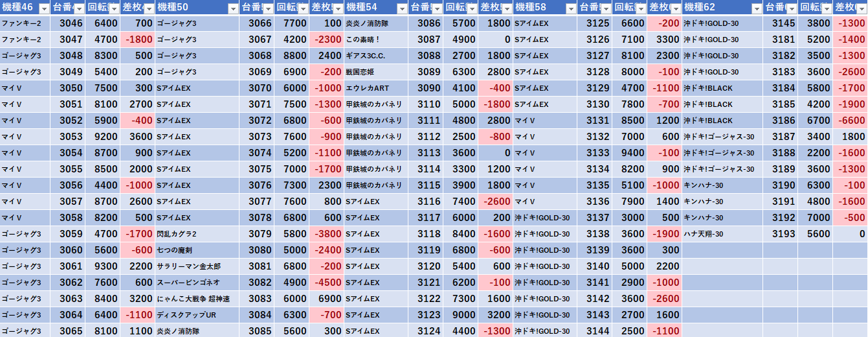Open the 差枚 filter dropdown in the 機種46 group

click(149, 8)
